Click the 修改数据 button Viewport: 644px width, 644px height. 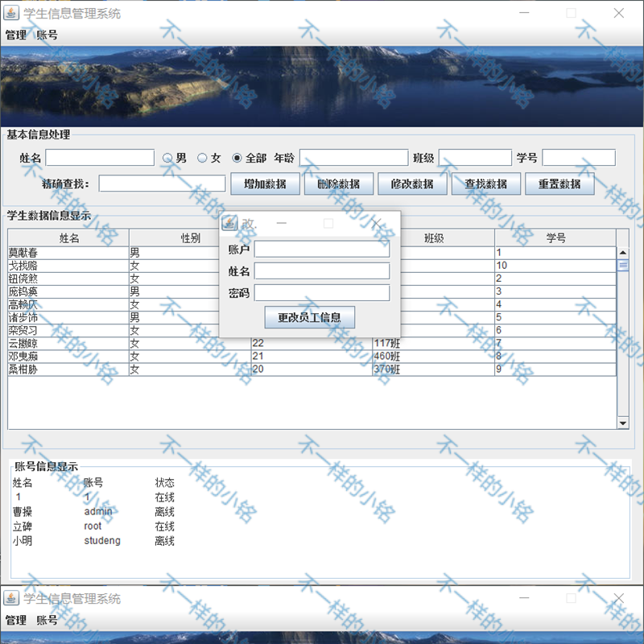click(412, 184)
